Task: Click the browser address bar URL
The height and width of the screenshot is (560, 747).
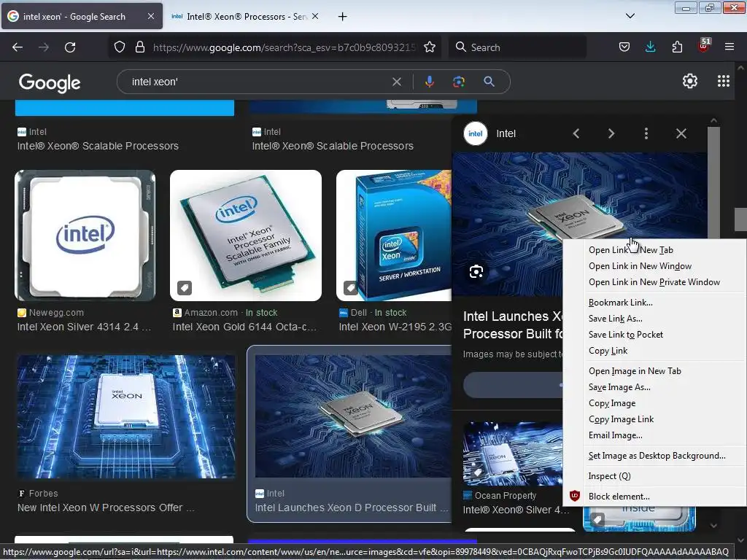Action: coord(284,47)
